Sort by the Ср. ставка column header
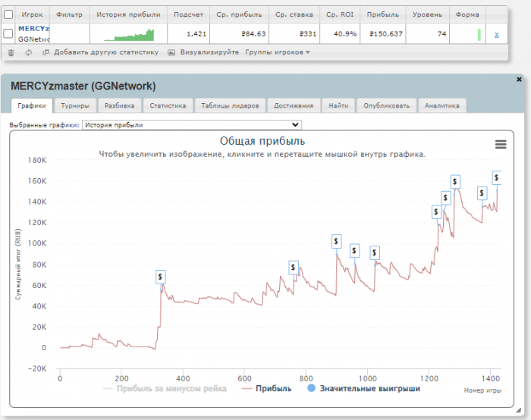This screenshot has width=531, height=420. click(x=294, y=14)
